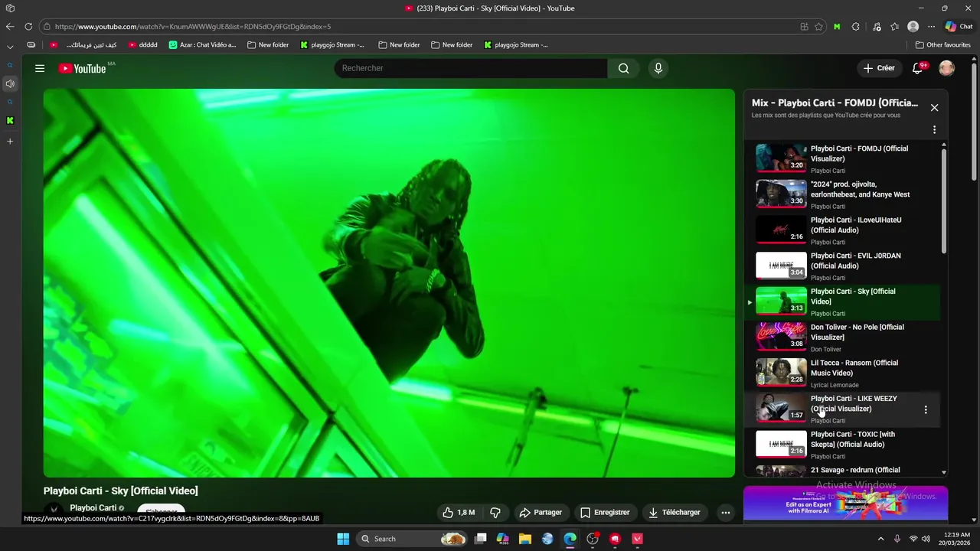Play FOMDJ (Official Visualizer) from playlist
Screen dimensions: 980x551
click(842, 158)
